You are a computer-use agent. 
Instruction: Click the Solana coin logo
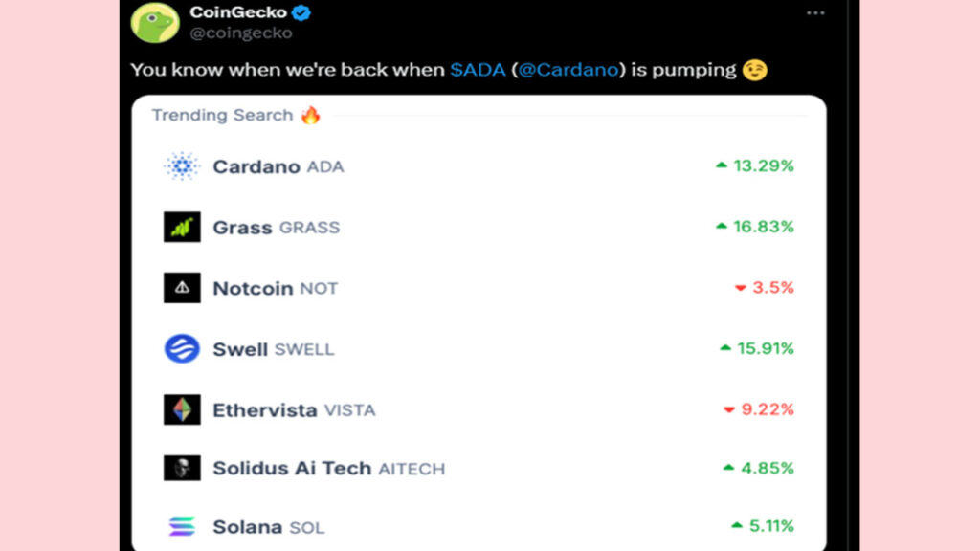click(181, 527)
